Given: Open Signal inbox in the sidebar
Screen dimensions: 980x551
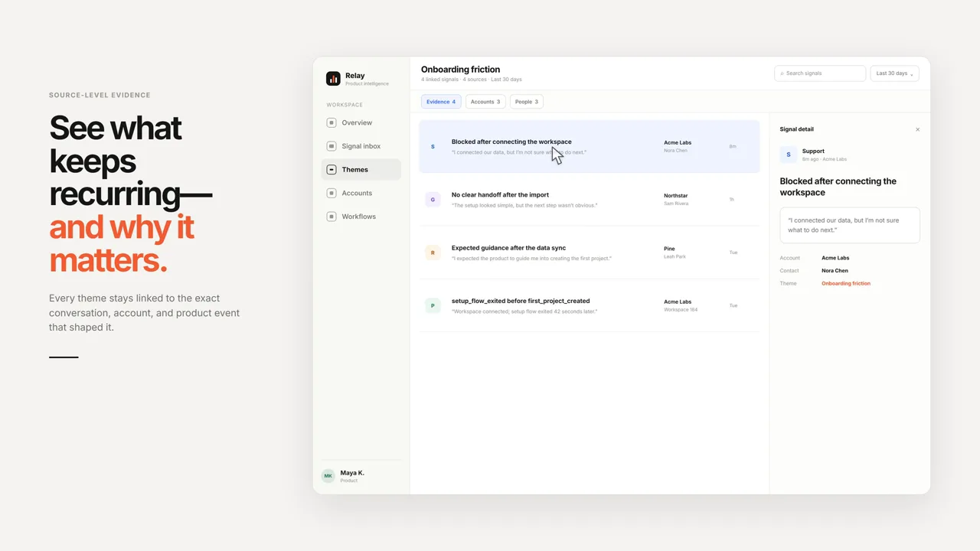Looking at the screenshot, I should (361, 146).
